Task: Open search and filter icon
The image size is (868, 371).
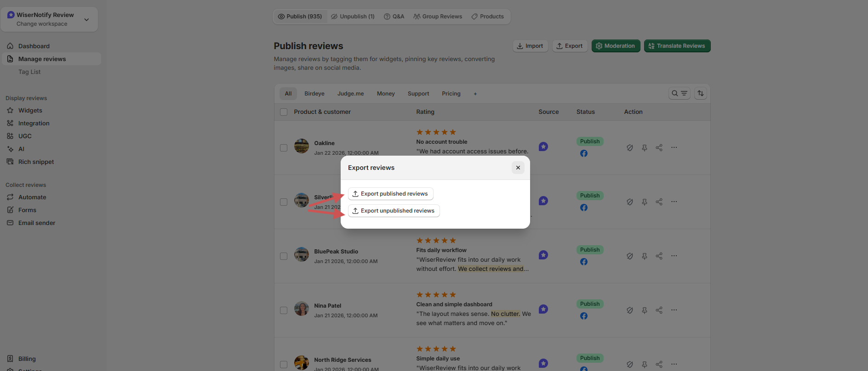Action: [x=679, y=93]
